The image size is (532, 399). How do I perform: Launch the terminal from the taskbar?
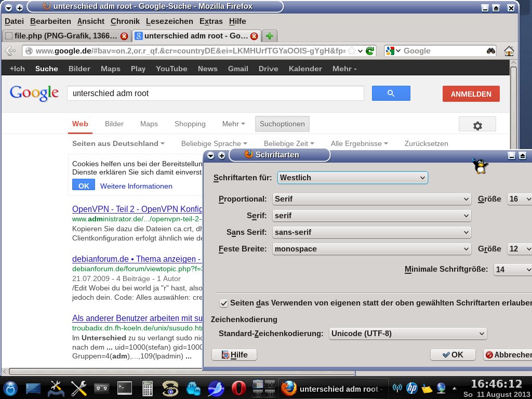125,388
